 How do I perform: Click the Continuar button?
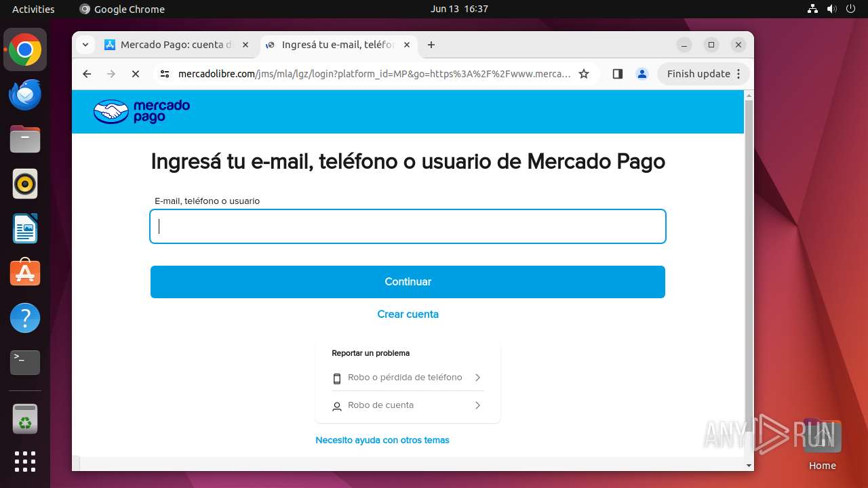pos(408,282)
